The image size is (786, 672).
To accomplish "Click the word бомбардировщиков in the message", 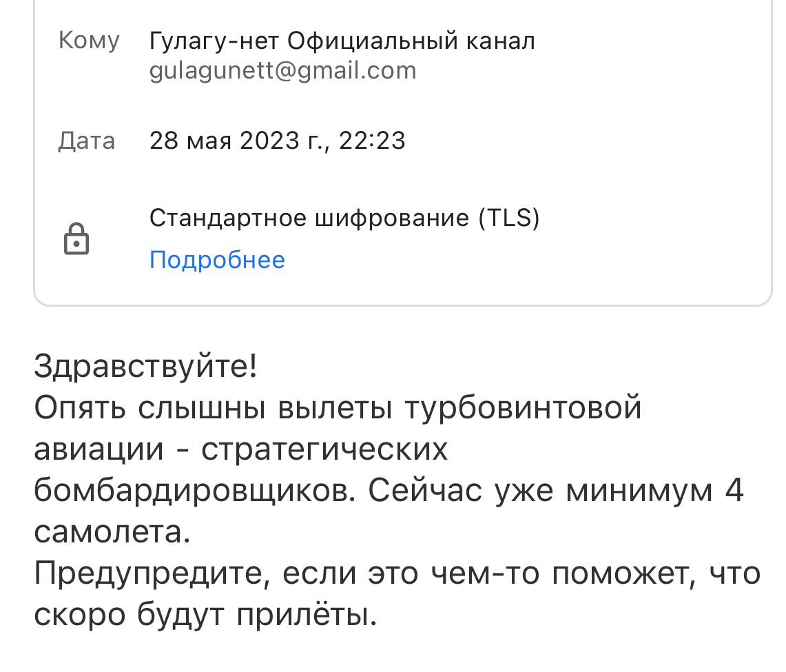I will coord(194,490).
